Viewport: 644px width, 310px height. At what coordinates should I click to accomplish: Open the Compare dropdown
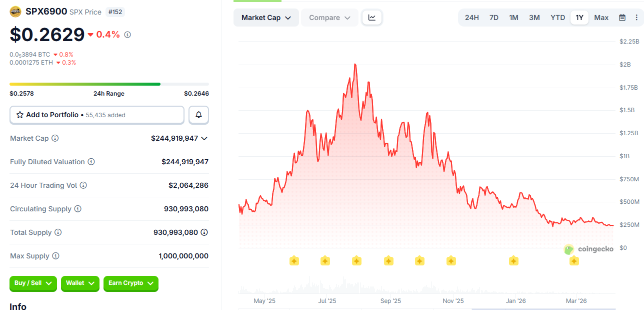coord(329,17)
